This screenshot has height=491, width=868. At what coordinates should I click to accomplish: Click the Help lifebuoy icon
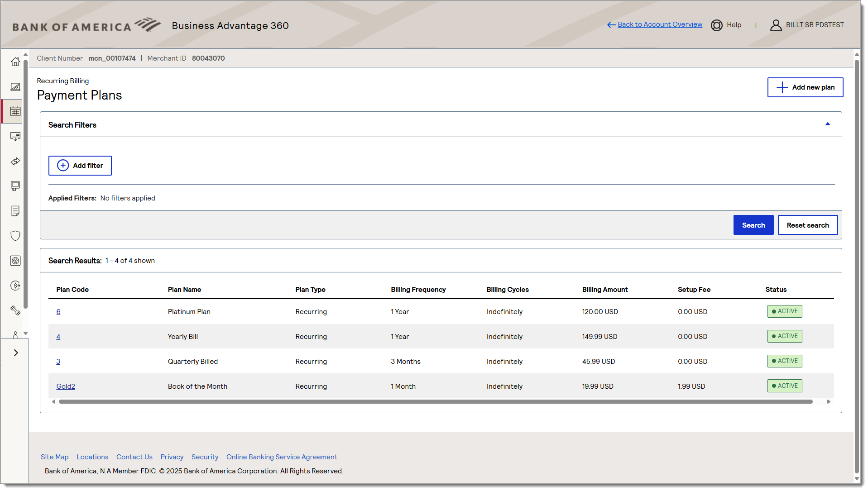tap(716, 25)
